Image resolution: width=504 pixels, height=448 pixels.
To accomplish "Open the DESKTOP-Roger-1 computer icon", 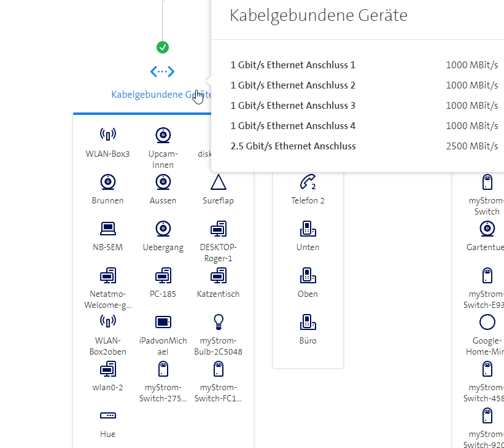I will (218, 229).
